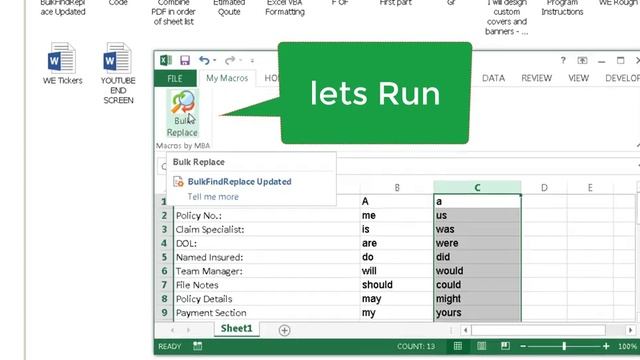The width and height of the screenshot is (640, 360).
Task: Click the zoom slider handle
Action: (564, 346)
